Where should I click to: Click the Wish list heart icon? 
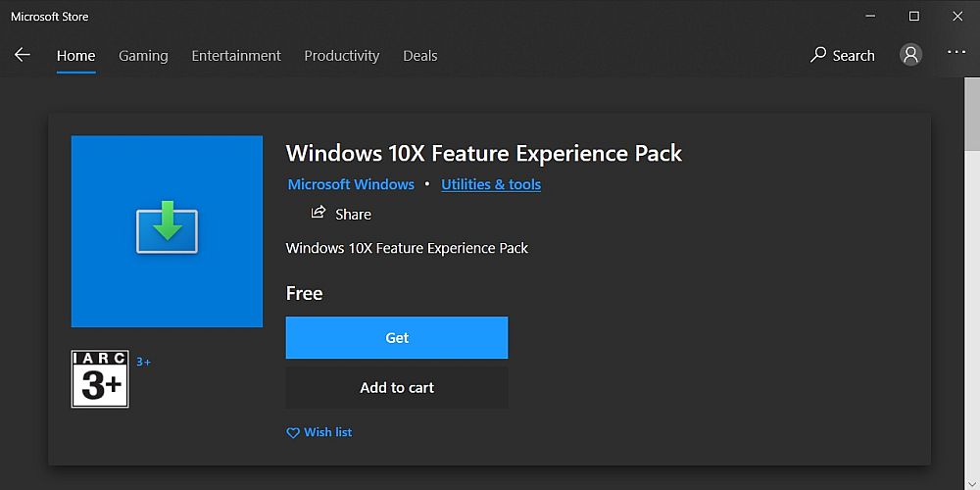tap(292, 432)
